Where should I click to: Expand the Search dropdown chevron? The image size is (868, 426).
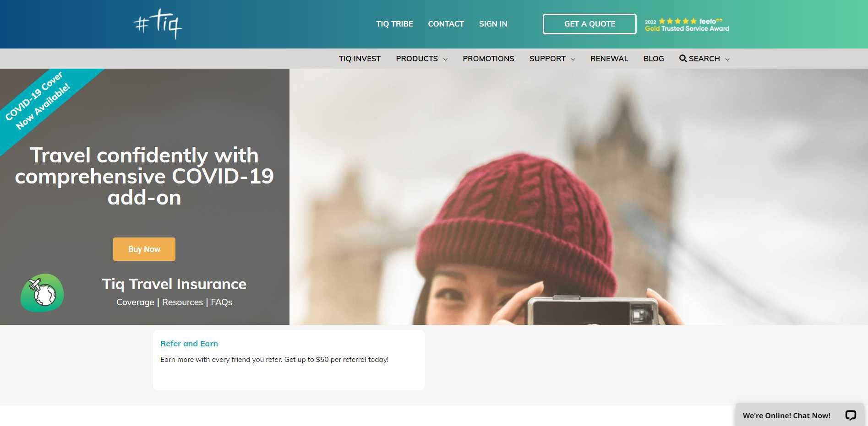click(727, 59)
